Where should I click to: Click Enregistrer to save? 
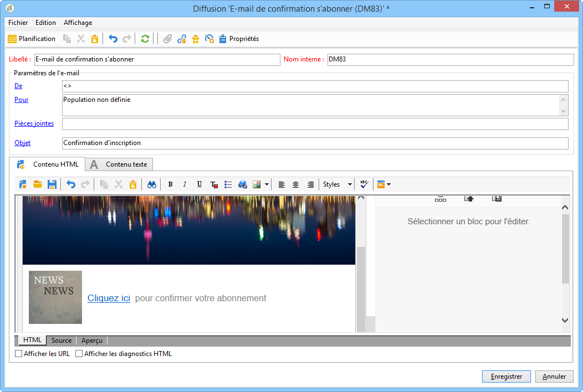[x=507, y=376]
